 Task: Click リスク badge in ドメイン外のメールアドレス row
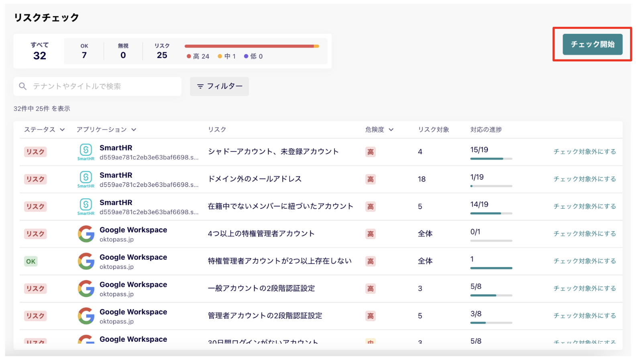(35, 179)
